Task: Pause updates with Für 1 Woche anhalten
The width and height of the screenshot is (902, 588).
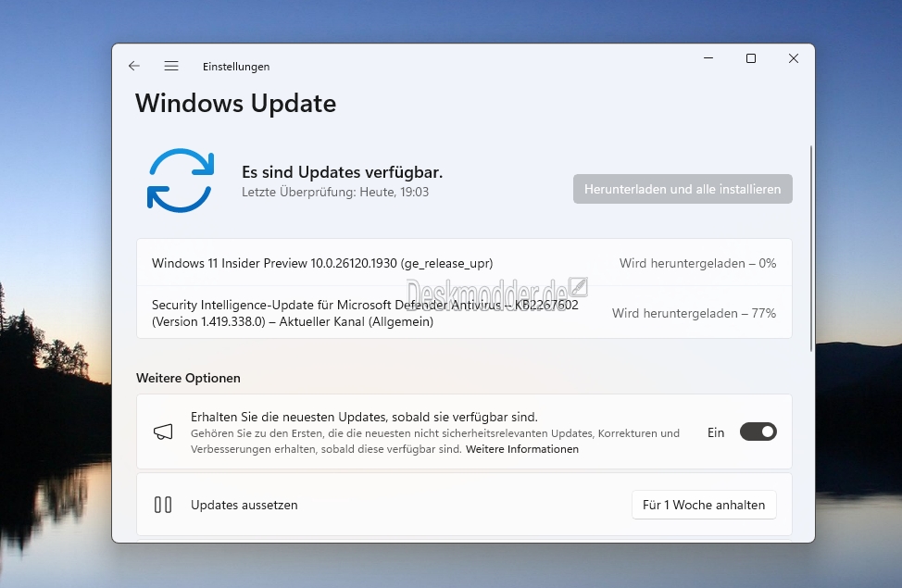Action: click(704, 505)
